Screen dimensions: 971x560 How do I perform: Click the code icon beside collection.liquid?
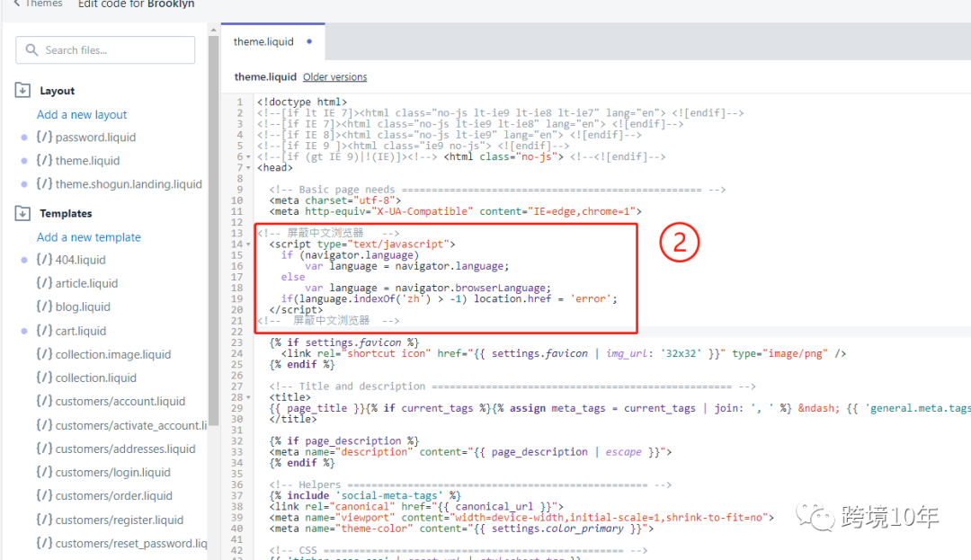click(44, 378)
